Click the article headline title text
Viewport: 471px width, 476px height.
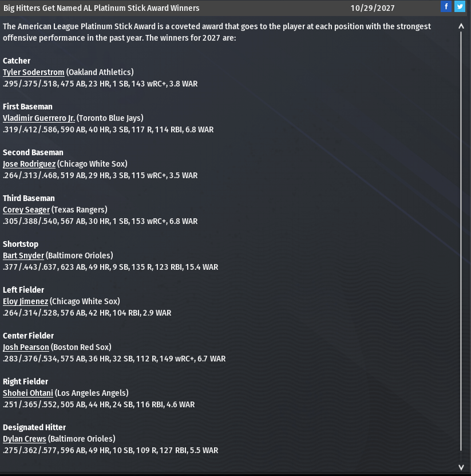pos(101,8)
